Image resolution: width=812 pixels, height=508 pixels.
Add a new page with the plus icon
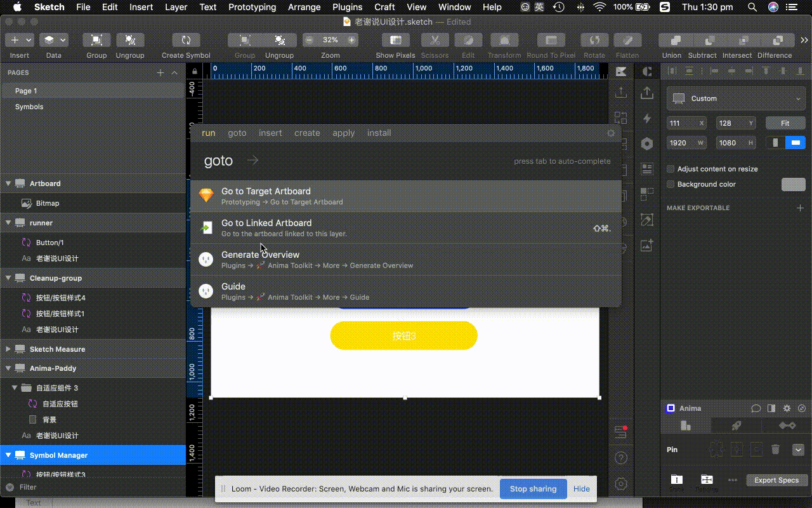[160, 72]
